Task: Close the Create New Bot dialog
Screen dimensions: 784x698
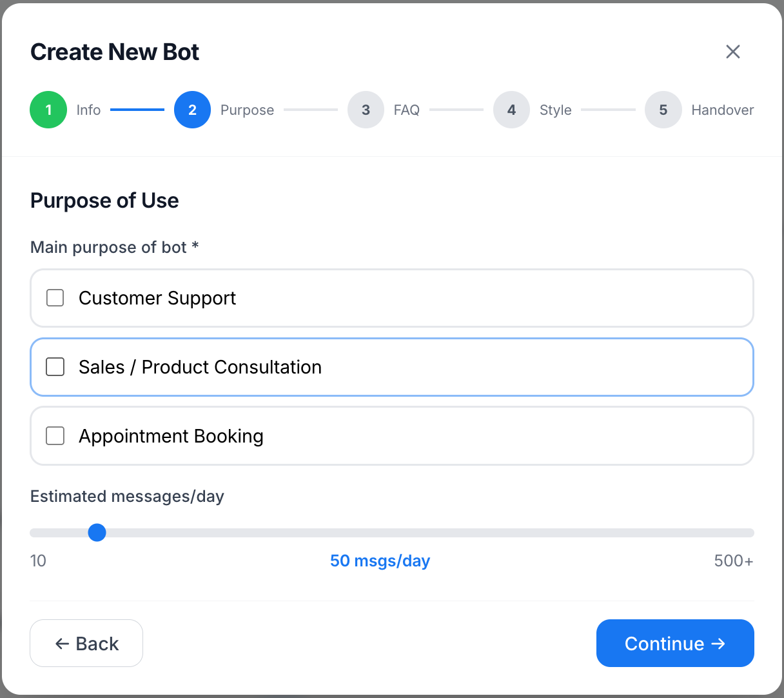Action: (732, 52)
